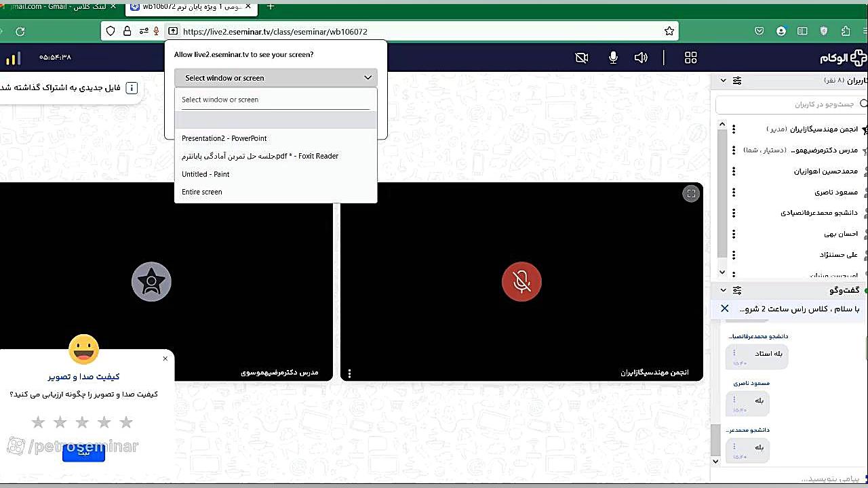
Task: Dismiss the pinned chat message با سلام
Action: point(724,308)
